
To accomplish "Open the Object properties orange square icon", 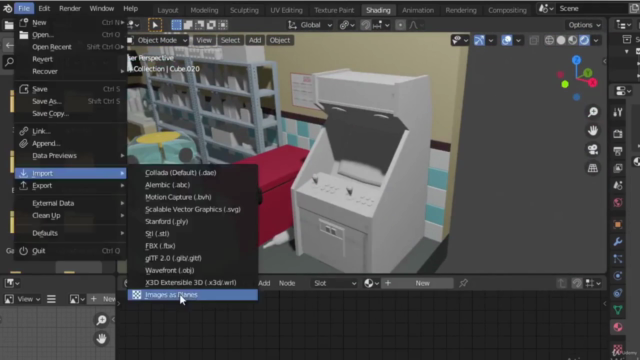I will point(618,224).
